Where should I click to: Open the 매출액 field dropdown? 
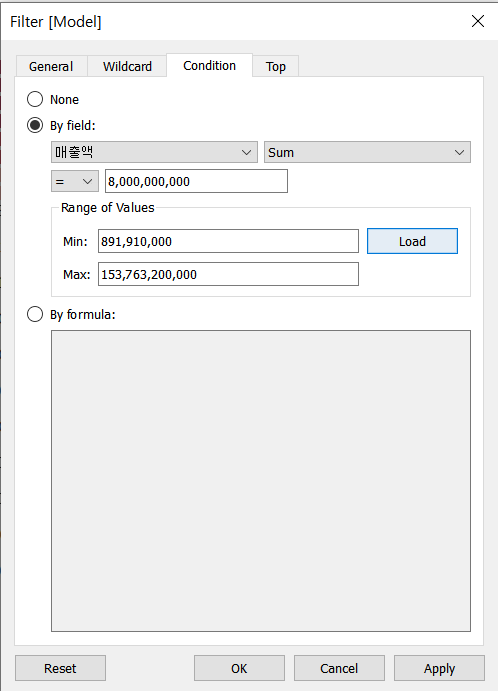(154, 152)
